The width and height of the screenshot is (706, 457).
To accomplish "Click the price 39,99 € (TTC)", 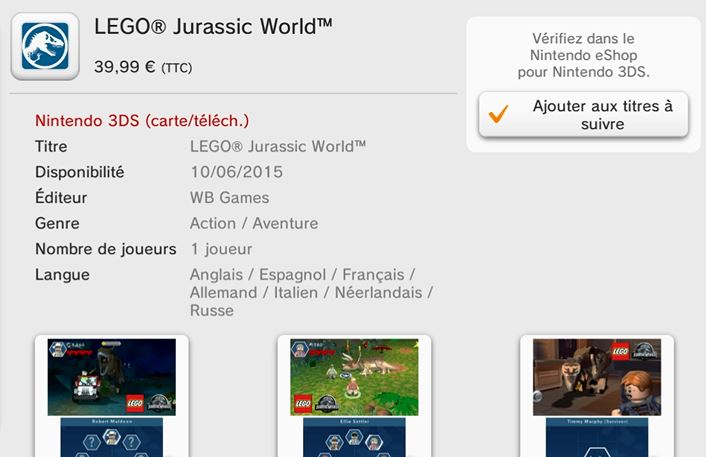I will pyautogui.click(x=143, y=67).
